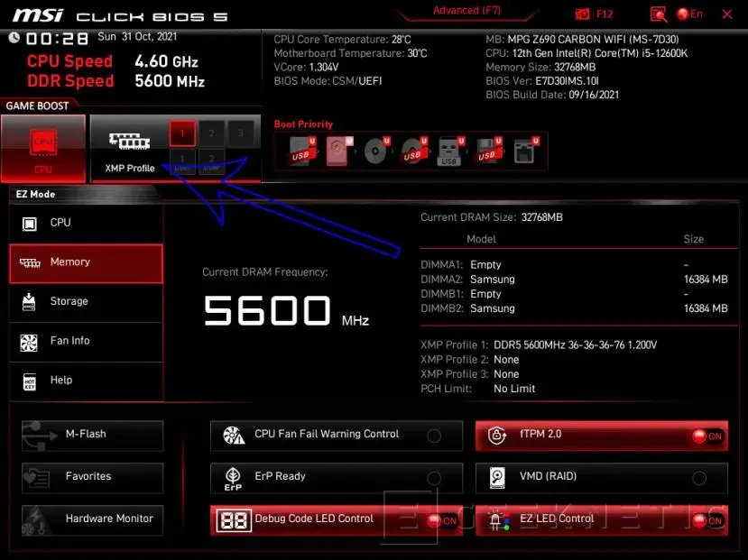Image resolution: width=748 pixels, height=560 pixels.
Task: Click CPU Core Temperature 28°C reading
Action: 342,40
